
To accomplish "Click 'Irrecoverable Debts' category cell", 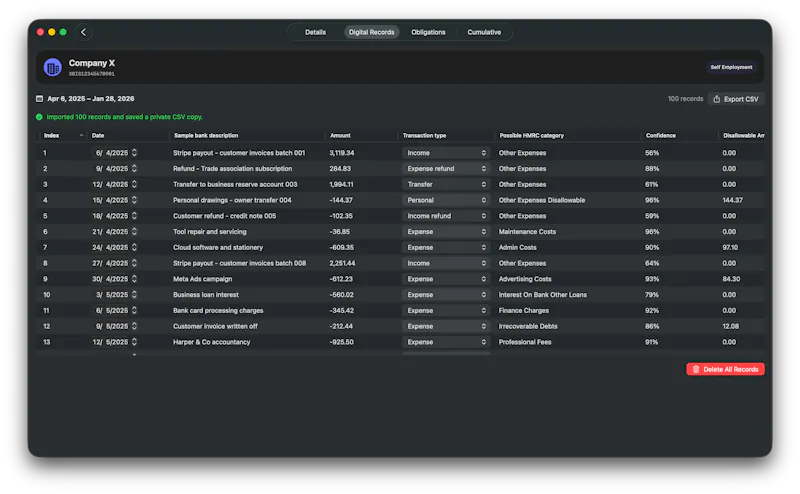I will click(528, 326).
